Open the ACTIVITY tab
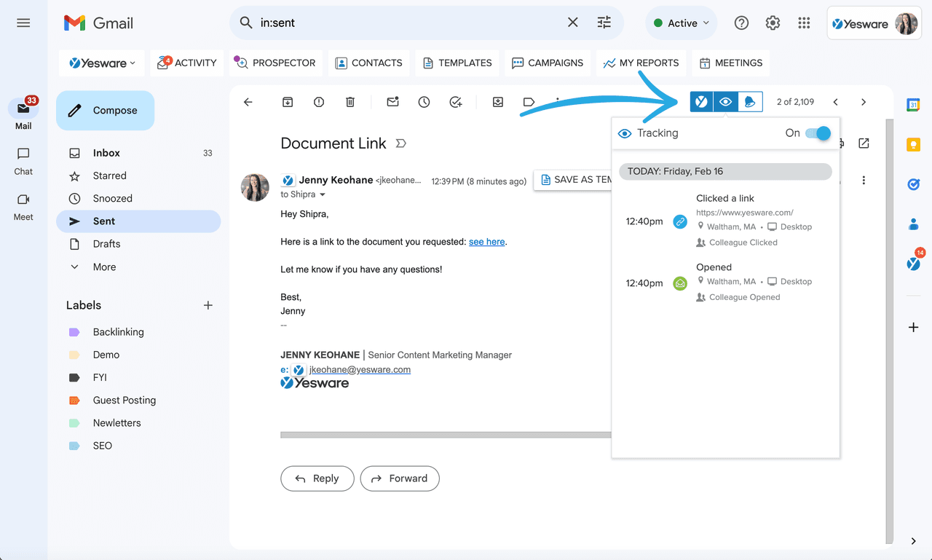Screen dimensions: 932x560 (187, 63)
